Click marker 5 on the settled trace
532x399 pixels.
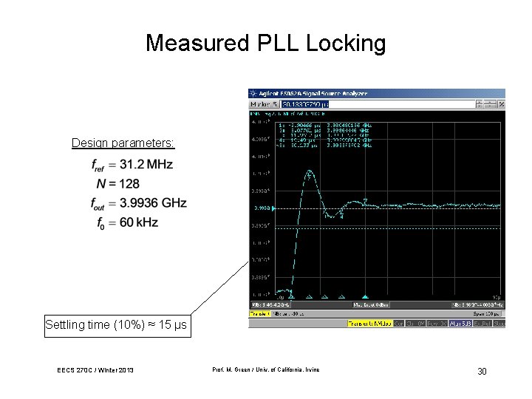tap(366, 202)
